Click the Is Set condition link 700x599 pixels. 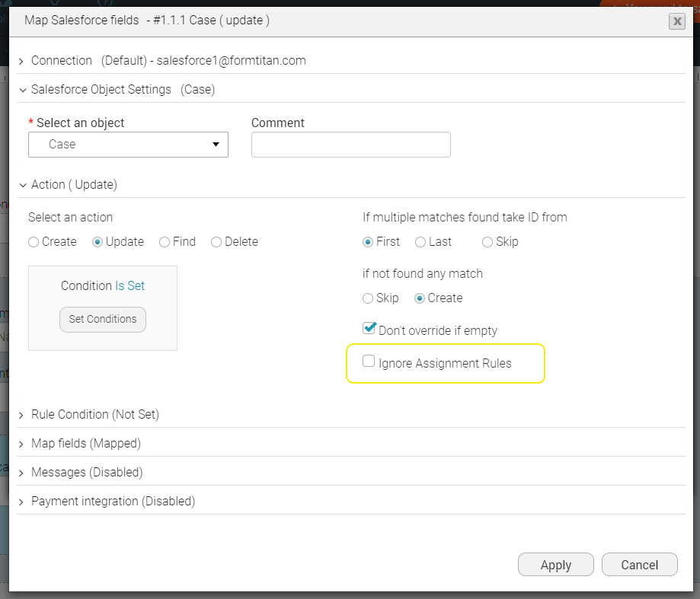pyautogui.click(x=130, y=285)
